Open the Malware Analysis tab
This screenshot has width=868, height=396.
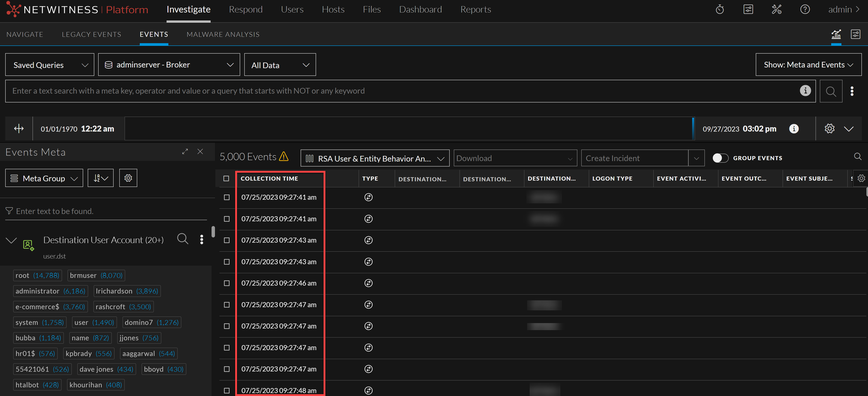[x=223, y=34]
